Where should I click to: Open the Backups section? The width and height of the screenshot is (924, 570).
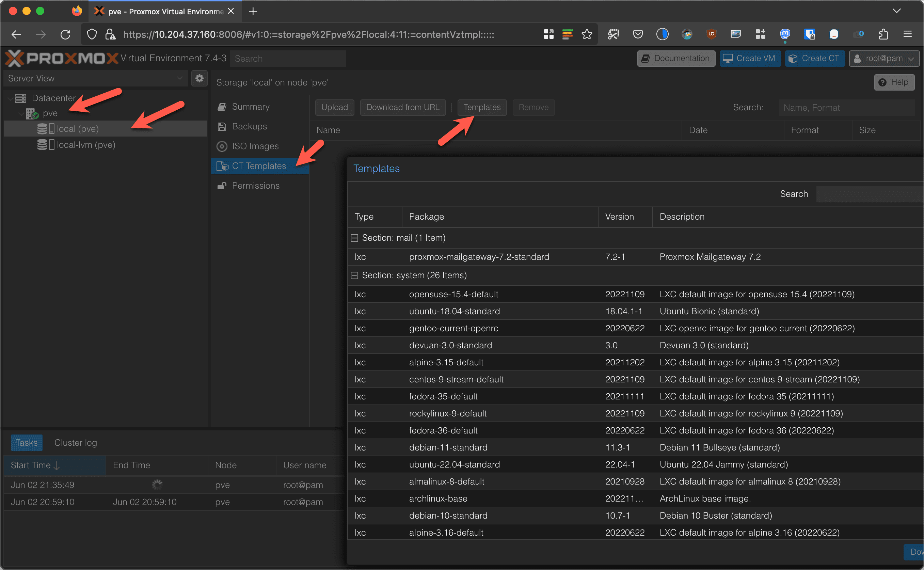260,126
